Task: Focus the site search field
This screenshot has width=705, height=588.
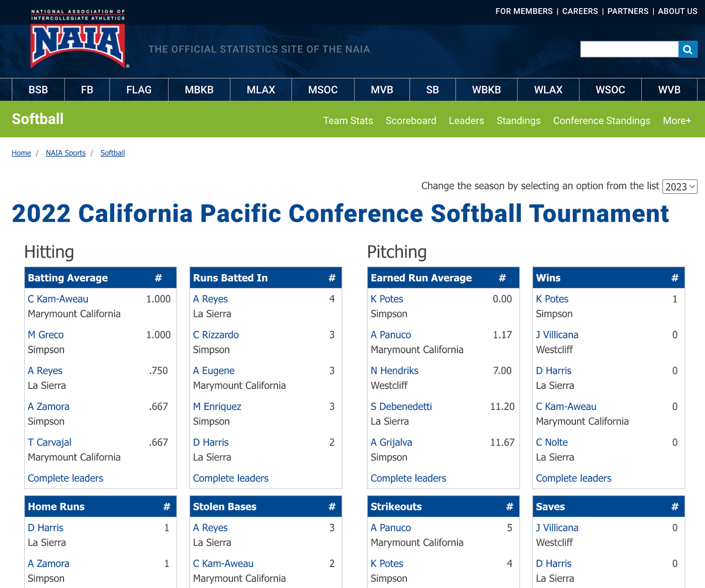Action: pyautogui.click(x=629, y=49)
